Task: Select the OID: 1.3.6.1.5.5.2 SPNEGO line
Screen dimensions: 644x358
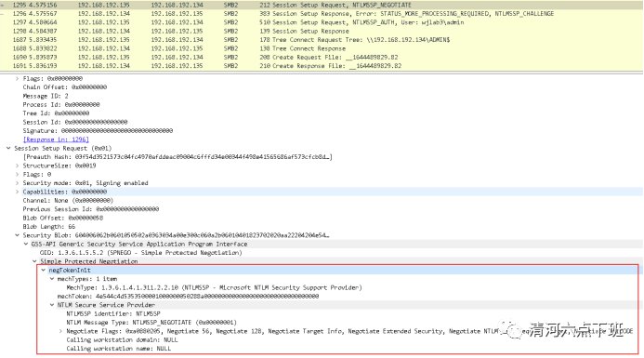Action: coord(141,253)
